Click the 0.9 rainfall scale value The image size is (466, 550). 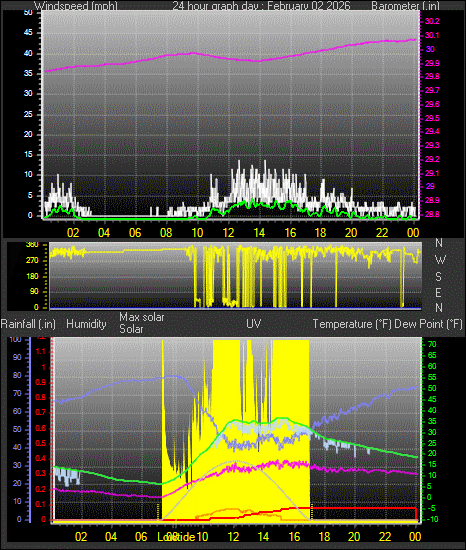click(x=41, y=382)
